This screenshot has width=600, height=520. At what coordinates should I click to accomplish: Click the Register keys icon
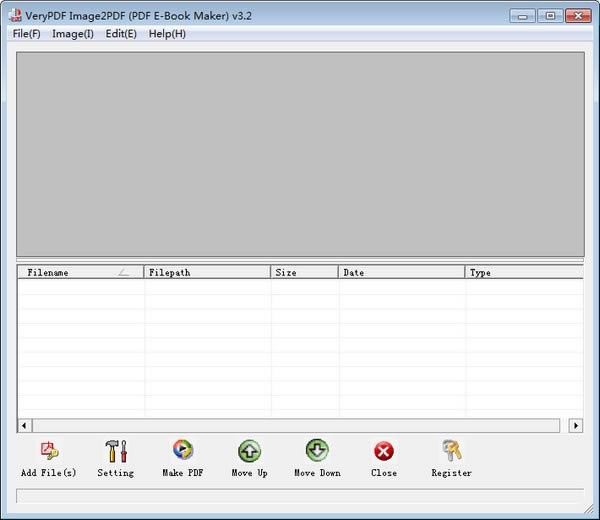click(x=452, y=450)
